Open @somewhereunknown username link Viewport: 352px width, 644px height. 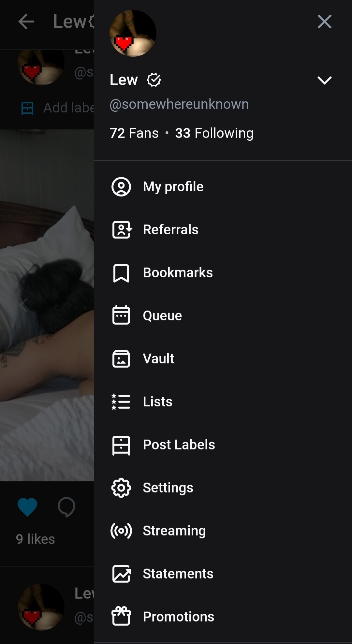pyautogui.click(x=179, y=104)
